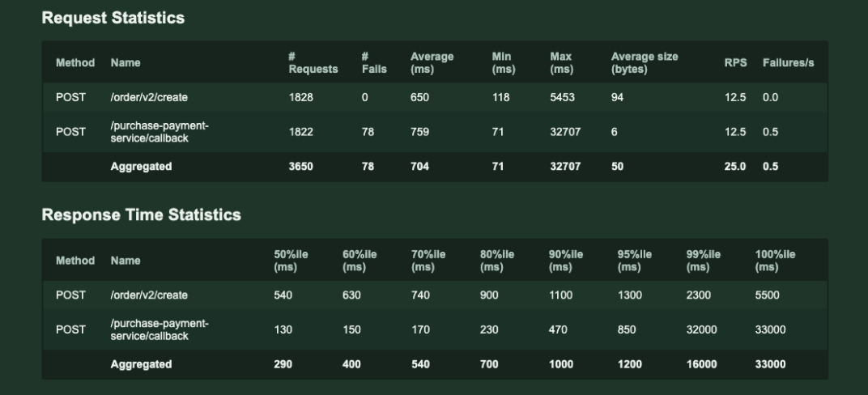The image size is (868, 395).
Task: Click the "Average (ms)" column header
Action: (432, 63)
